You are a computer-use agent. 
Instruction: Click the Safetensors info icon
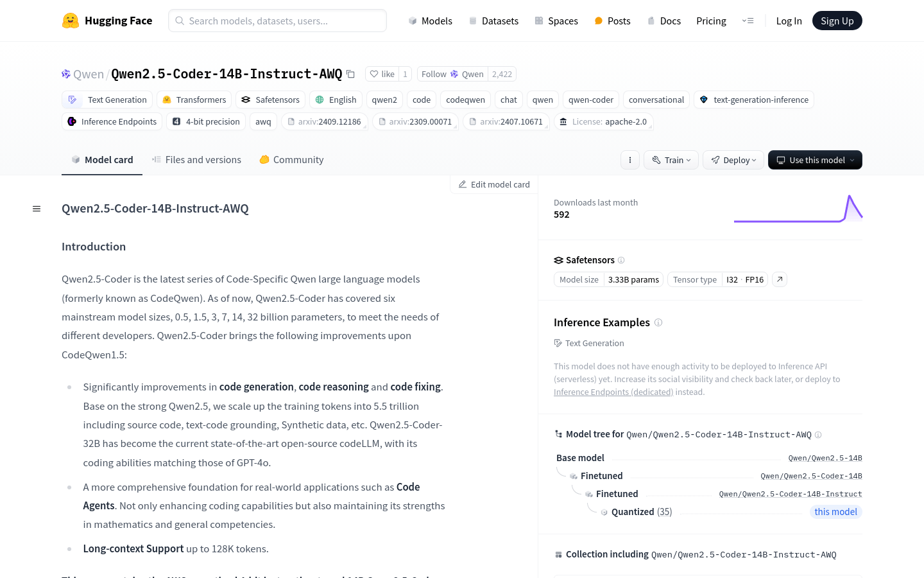(621, 260)
